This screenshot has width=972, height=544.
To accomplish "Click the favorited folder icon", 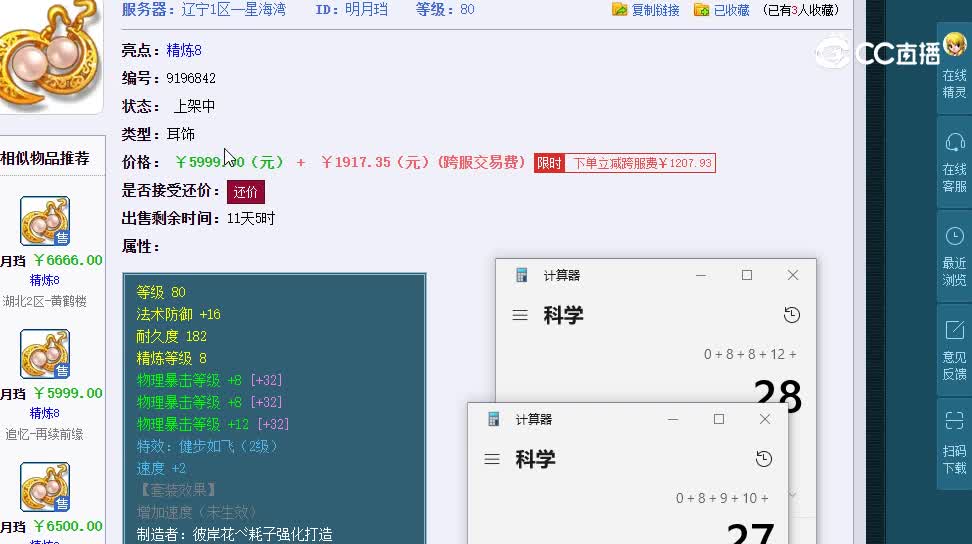I will coord(701,9).
